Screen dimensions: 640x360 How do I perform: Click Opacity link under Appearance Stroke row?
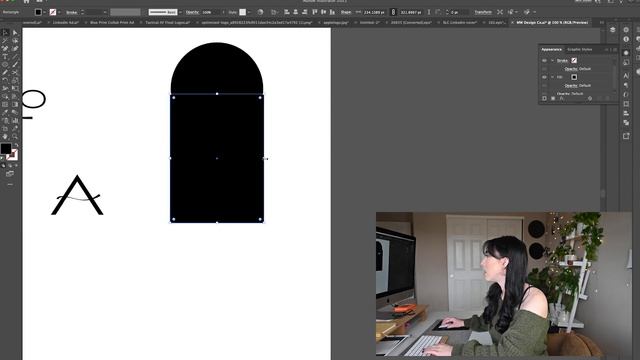pyautogui.click(x=571, y=69)
